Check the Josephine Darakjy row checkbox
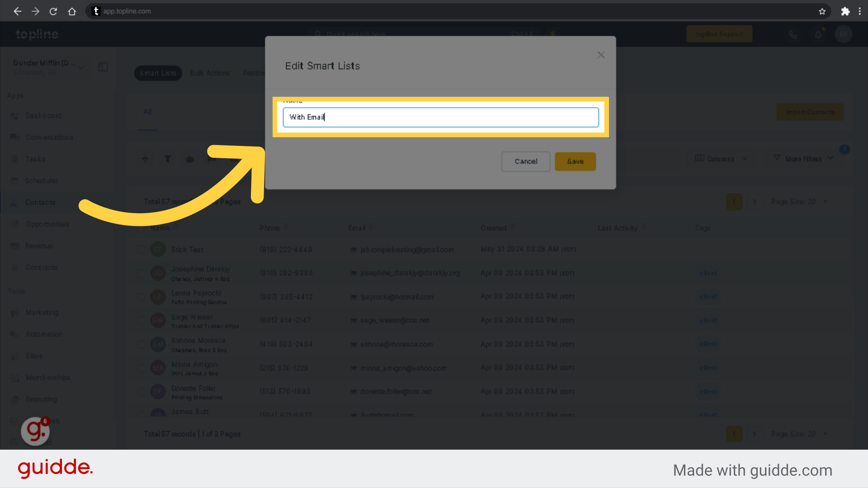 (x=141, y=273)
